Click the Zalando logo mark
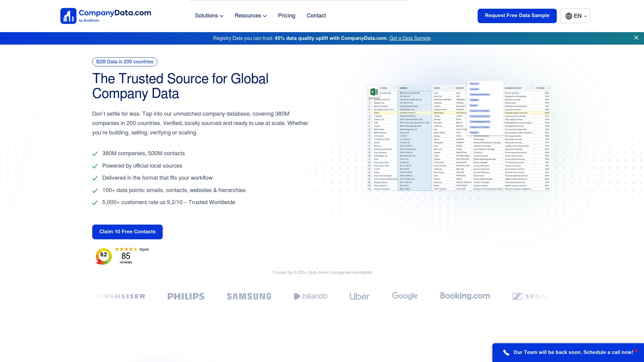644x362 pixels. click(297, 296)
